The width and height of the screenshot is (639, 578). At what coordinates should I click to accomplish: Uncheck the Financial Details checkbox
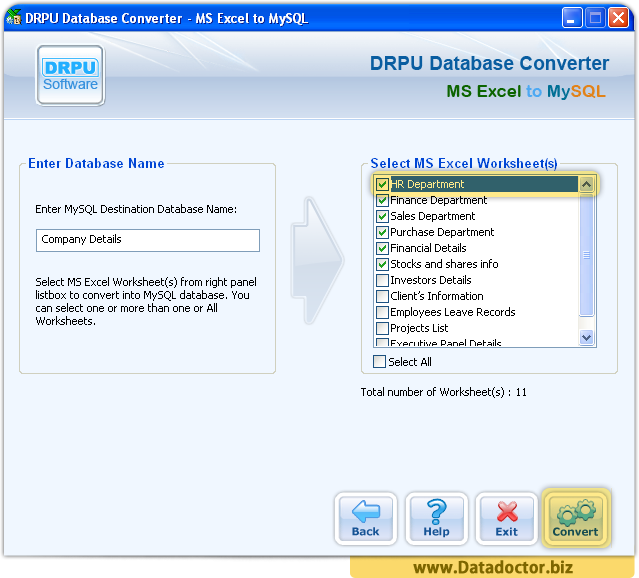coord(382,248)
